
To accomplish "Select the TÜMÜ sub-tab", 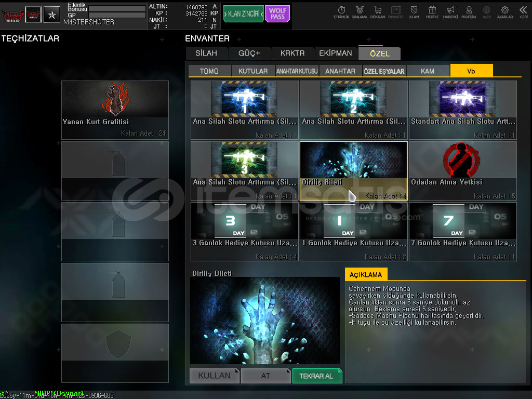I will click(x=209, y=71).
